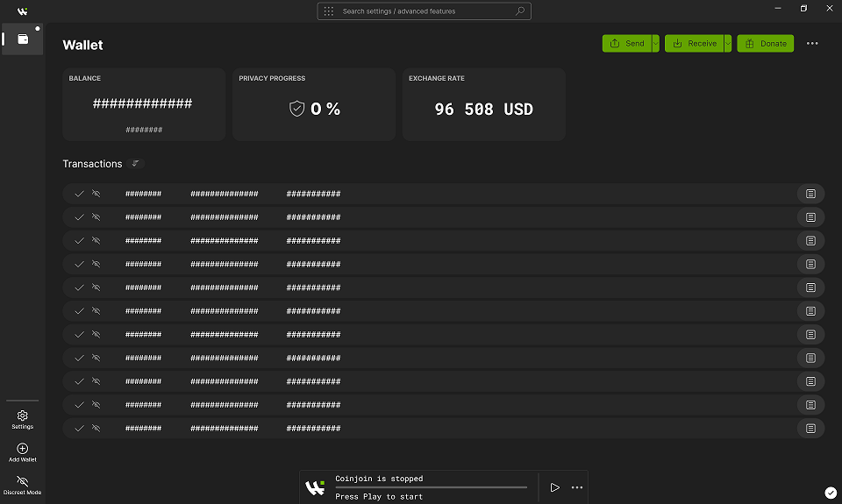Open the coinjoin three-dot menu
Screen dimensions: 842x504
tap(577, 487)
